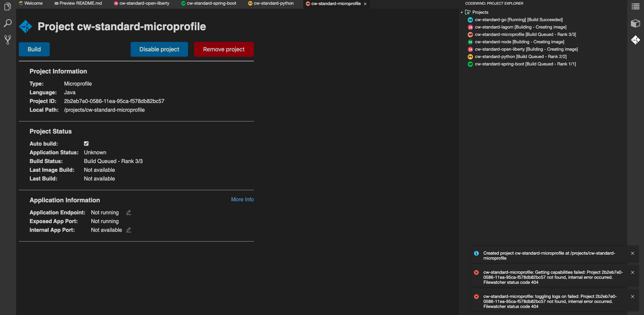Select cw-standard-node in the Project Explorer
Screen dimensions: 644x315
519,42
